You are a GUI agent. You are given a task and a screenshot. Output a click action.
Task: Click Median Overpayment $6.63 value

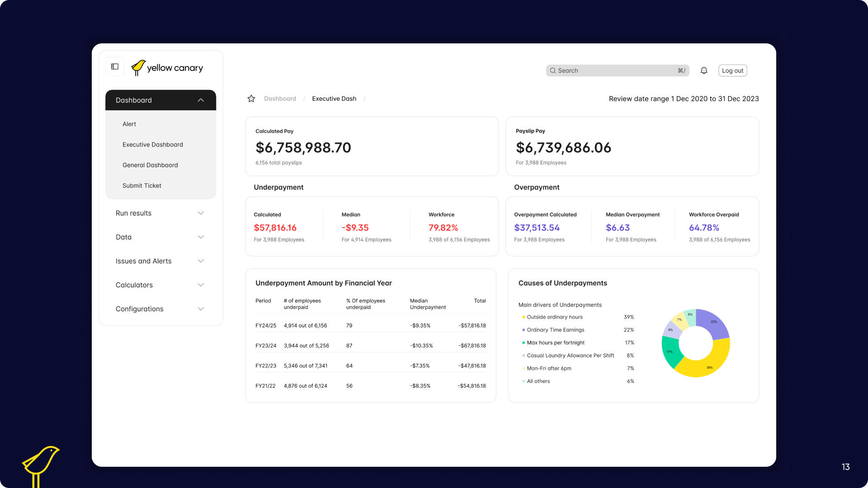(x=618, y=228)
